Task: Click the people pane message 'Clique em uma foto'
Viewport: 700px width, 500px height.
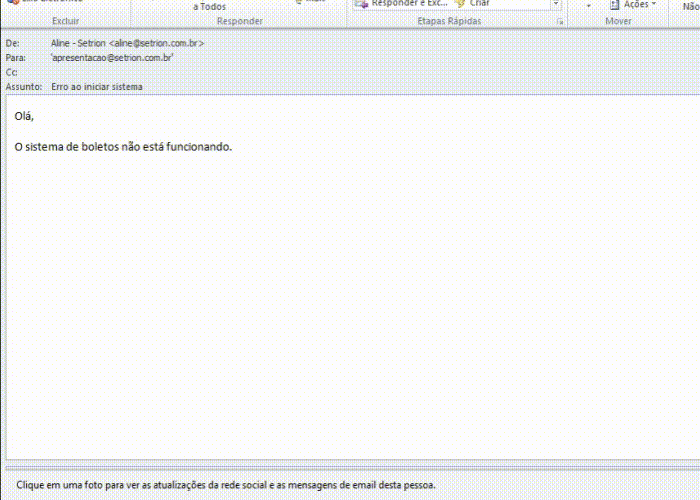Action: click(x=226, y=485)
